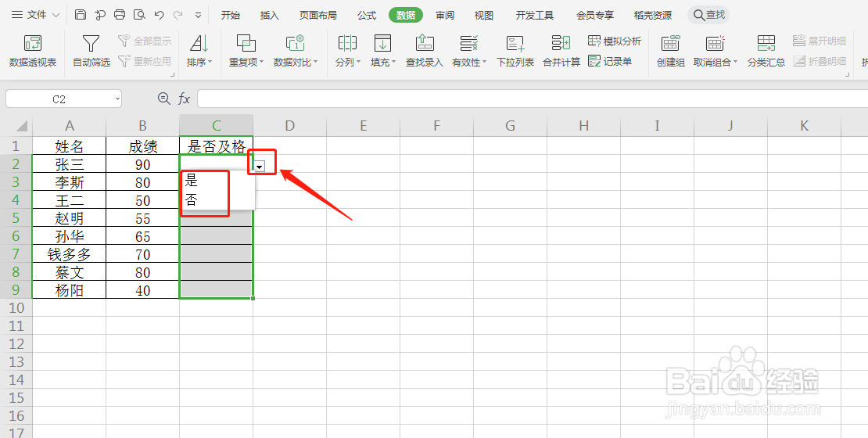Click 折叠明细 collapse details
The height and width of the screenshot is (438, 868).
coord(820,62)
